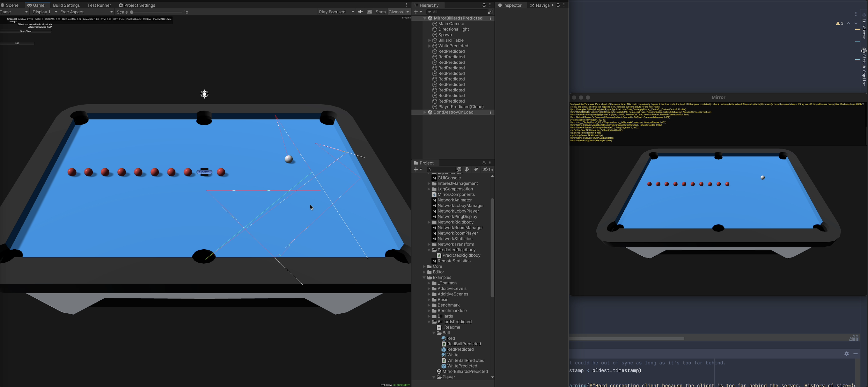This screenshot has height=387, width=868.
Task: Click the GitHub Copilot sidebar icon
Action: click(864, 50)
